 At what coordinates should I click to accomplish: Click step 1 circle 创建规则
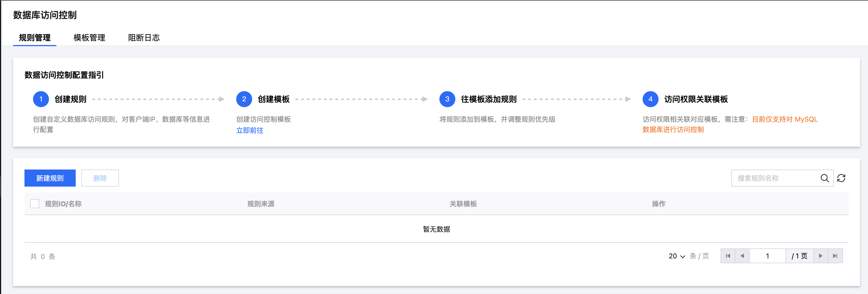[41, 99]
